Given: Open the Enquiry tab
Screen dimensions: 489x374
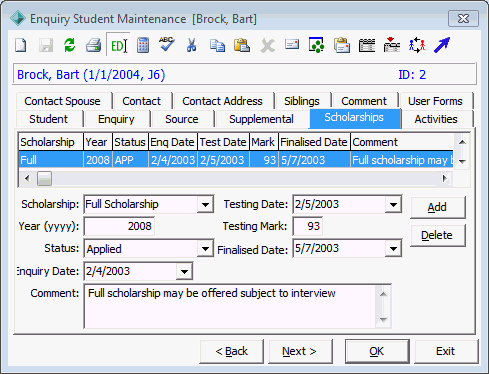Looking at the screenshot, I should pos(116,119).
